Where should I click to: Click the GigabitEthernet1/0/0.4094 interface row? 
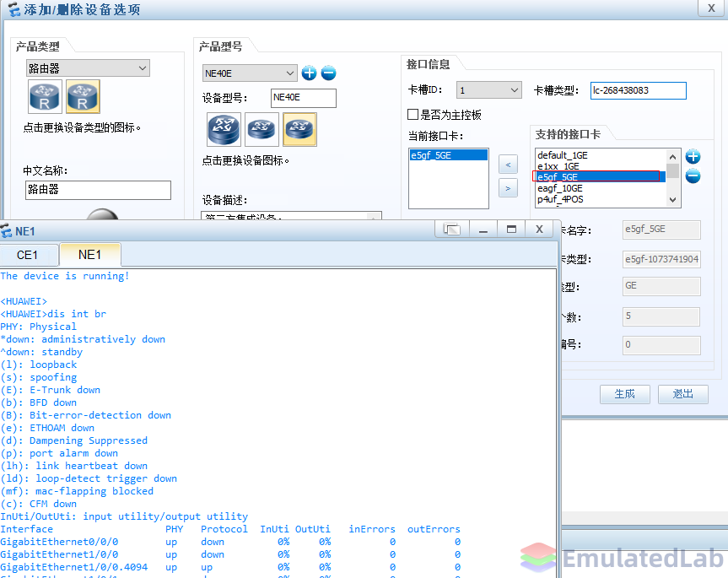(x=230, y=567)
